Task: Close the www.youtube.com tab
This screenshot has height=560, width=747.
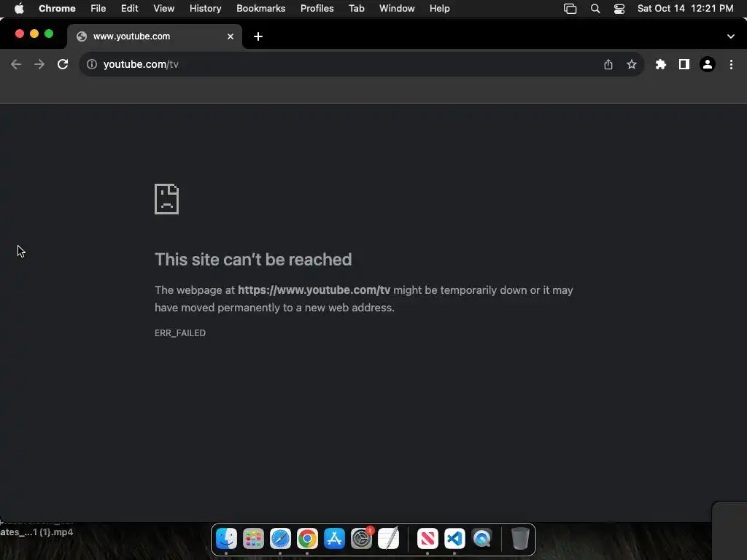Action: [x=230, y=36]
